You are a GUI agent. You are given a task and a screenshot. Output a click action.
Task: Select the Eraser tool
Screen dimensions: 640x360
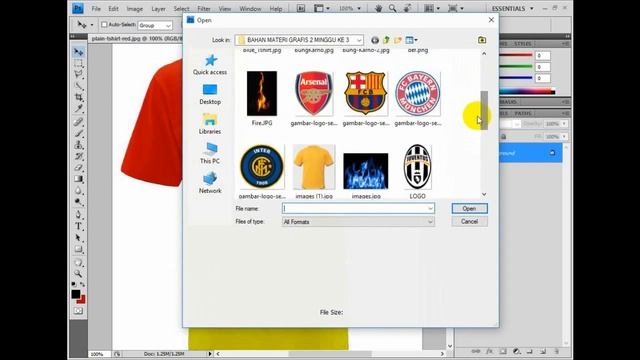pyautogui.click(x=78, y=168)
